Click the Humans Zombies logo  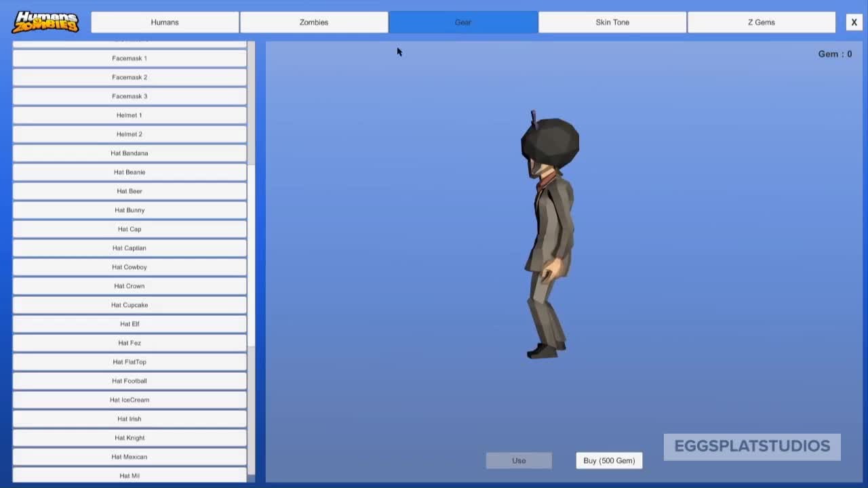[x=45, y=22]
